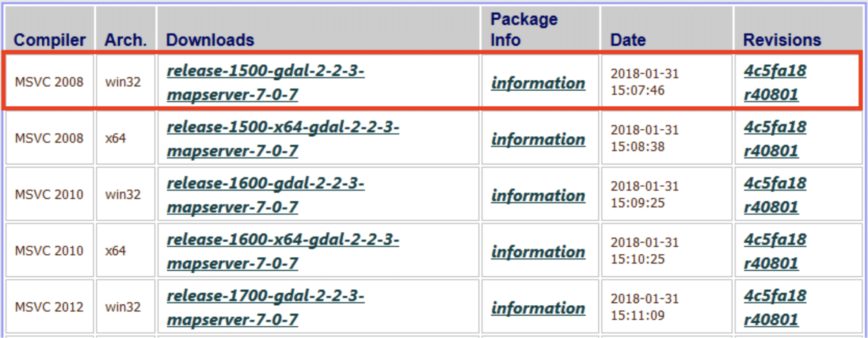Open 4c5fa18 revision for MSVC 2010 x64
The image size is (868, 338).
click(775, 240)
